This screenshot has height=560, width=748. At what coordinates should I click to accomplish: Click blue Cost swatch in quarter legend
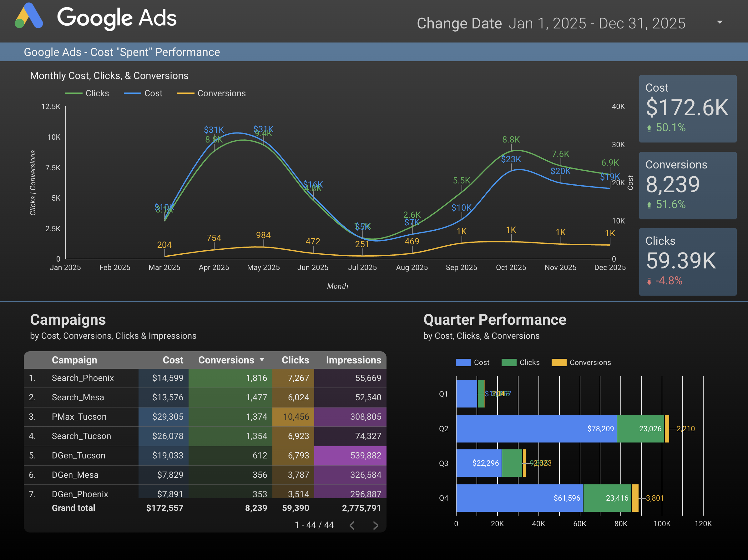[x=463, y=362]
